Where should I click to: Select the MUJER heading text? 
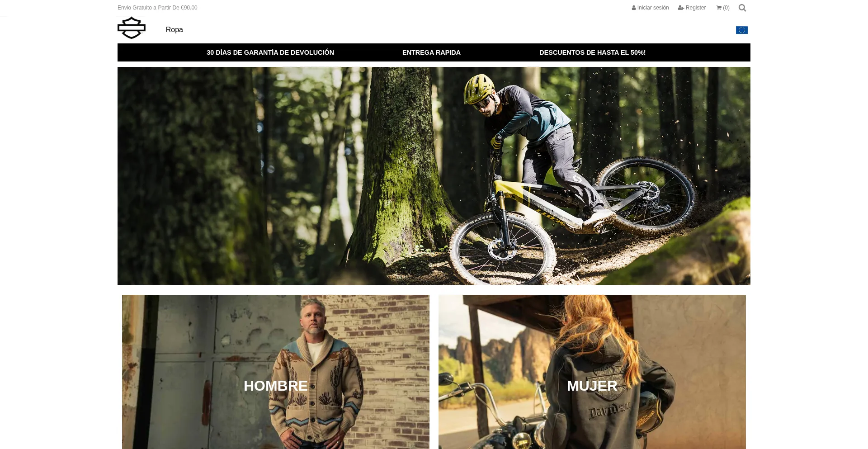(x=592, y=386)
